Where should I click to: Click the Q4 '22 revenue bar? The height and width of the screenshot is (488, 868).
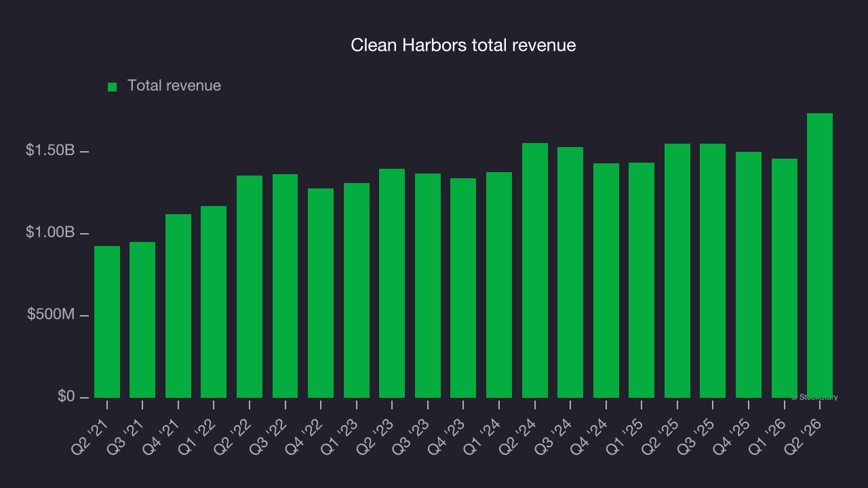(x=321, y=293)
